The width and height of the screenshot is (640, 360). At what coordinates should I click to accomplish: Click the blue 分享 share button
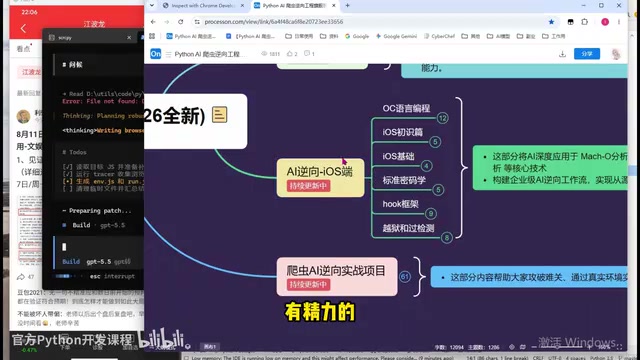[x=587, y=53]
